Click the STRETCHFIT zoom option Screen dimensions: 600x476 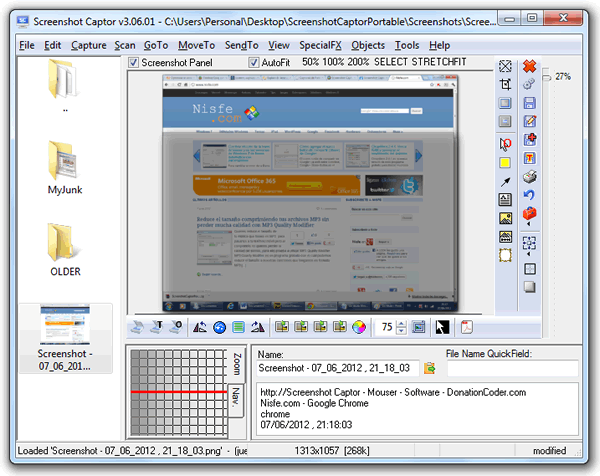click(439, 62)
